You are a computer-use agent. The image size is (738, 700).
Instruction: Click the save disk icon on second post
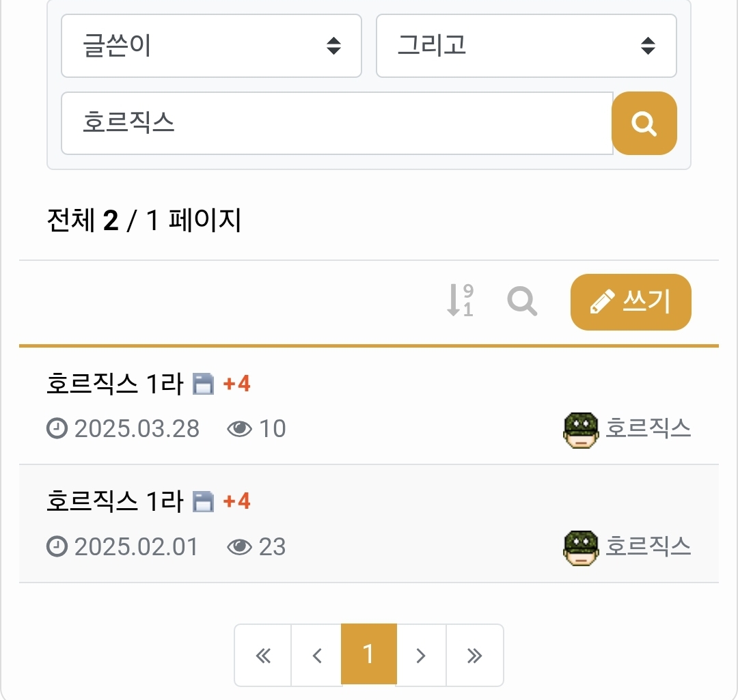point(203,503)
